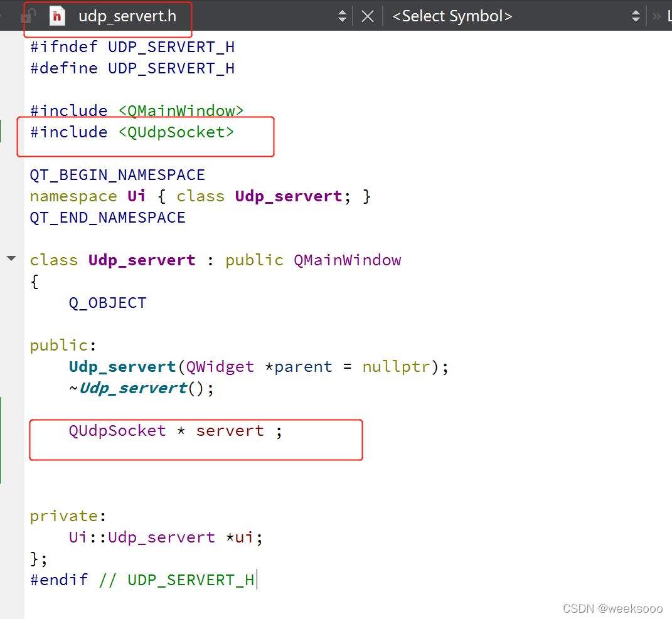The width and height of the screenshot is (672, 619).
Task: Click the public: access specifier
Action: [63, 346]
